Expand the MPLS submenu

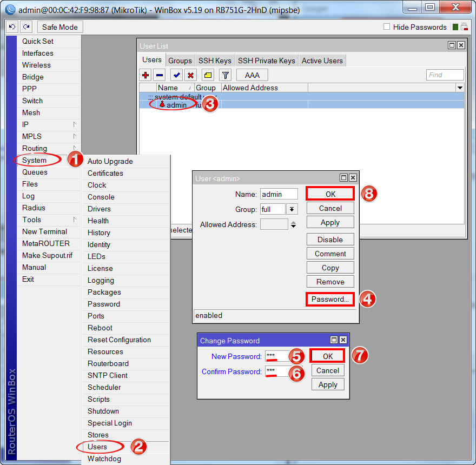pyautogui.click(x=75, y=136)
